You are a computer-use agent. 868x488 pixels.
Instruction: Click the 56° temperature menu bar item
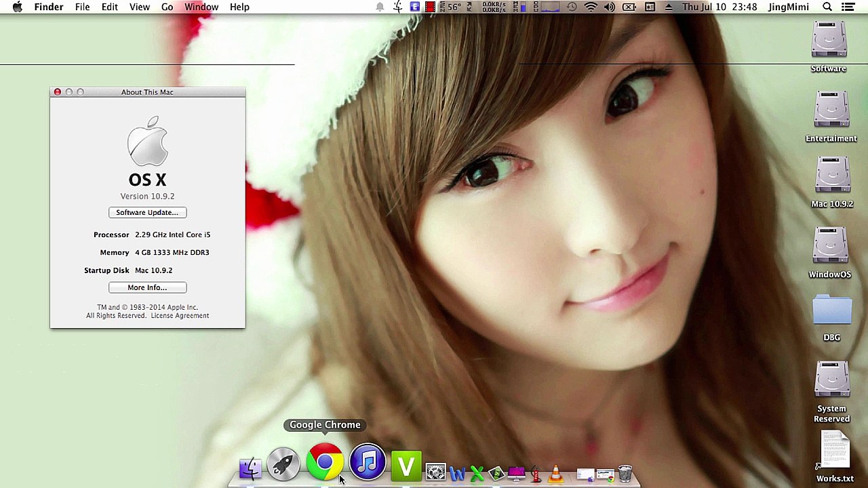pyautogui.click(x=451, y=7)
